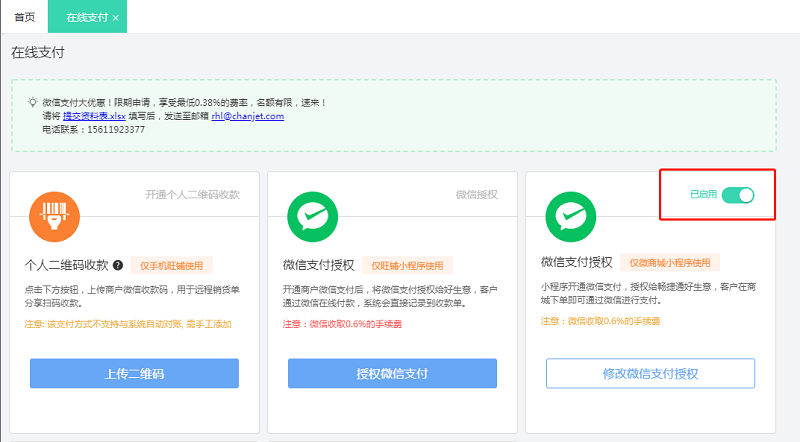800x442 pixels.
Task: Click the 已启用 status text
Action: click(x=704, y=194)
